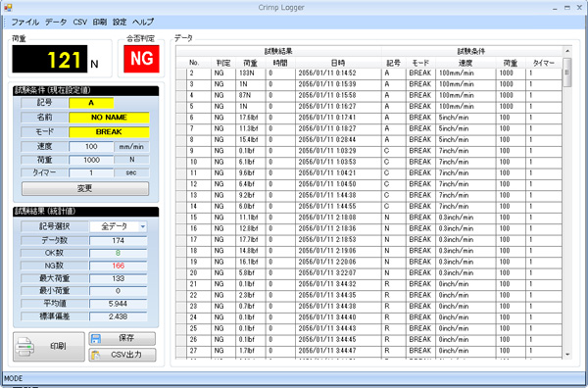Viewport: 588px width, 388px height.
Task: Click the データ数 value 174
Action: tap(119, 240)
